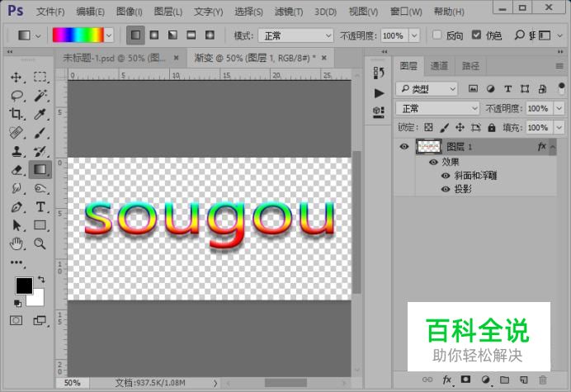Switch to 未标题-1.psd document tab
The image size is (571, 392).
coord(115,58)
